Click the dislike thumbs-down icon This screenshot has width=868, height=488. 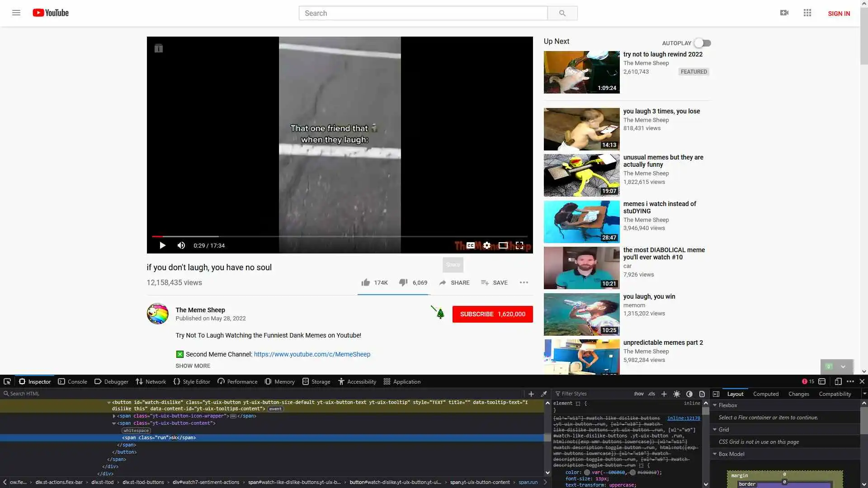[403, 282]
